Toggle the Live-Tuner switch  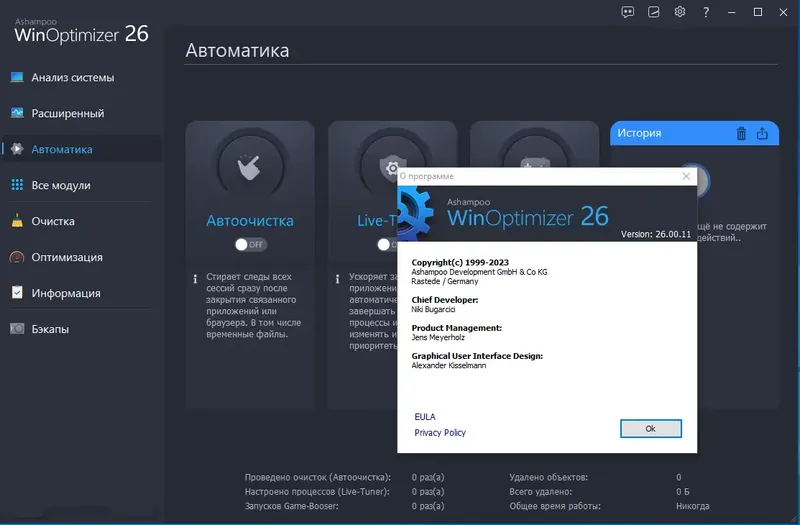pos(387,244)
